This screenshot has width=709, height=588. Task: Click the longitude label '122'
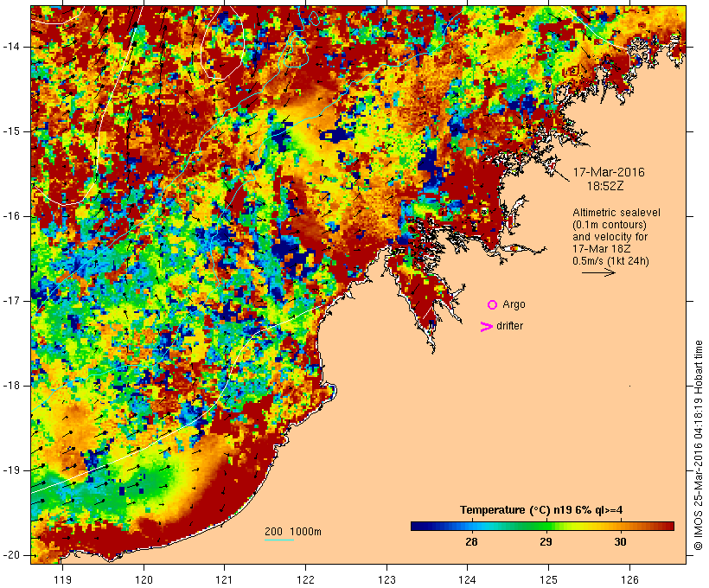[x=306, y=579]
